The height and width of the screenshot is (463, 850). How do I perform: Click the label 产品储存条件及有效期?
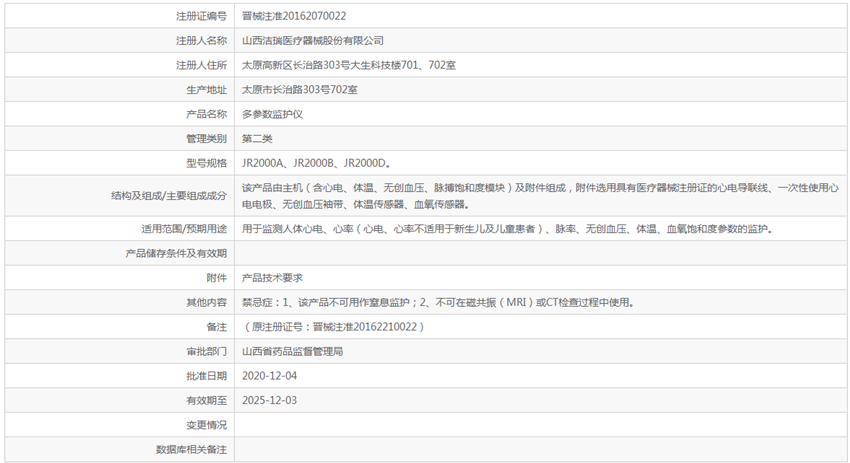[176, 253]
